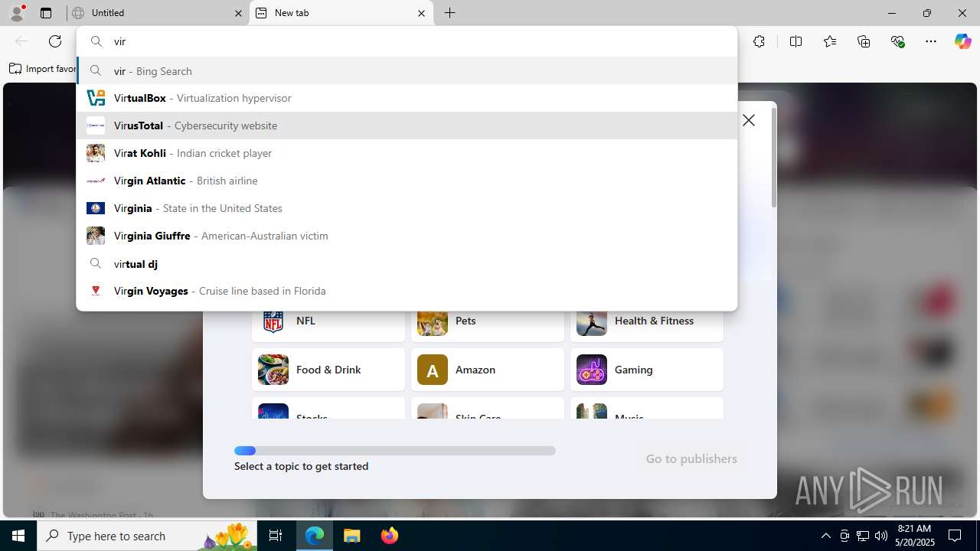
Task: Click the Go to publishers button
Action: pyautogui.click(x=691, y=458)
